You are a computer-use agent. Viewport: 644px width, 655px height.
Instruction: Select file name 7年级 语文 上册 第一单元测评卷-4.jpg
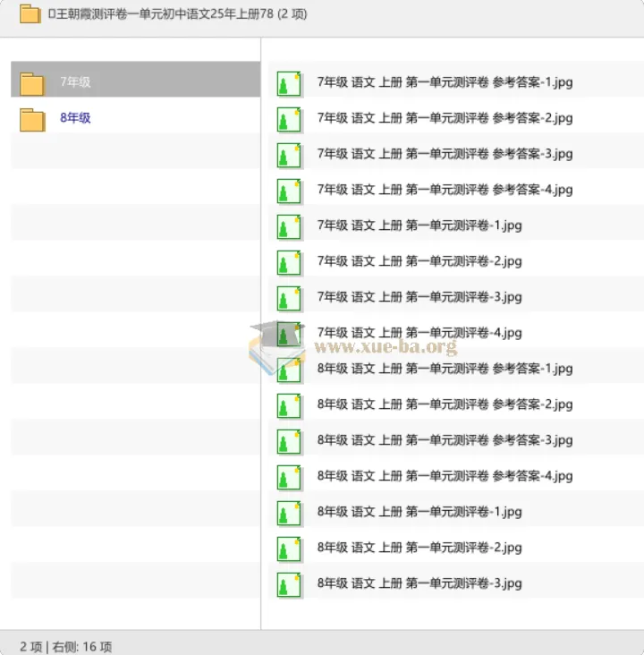click(x=419, y=333)
